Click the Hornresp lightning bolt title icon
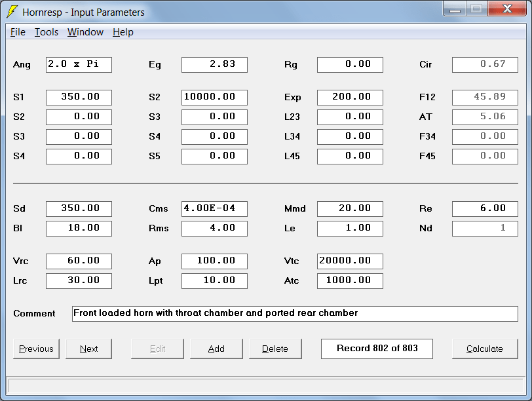This screenshot has height=401, width=532. click(12, 12)
